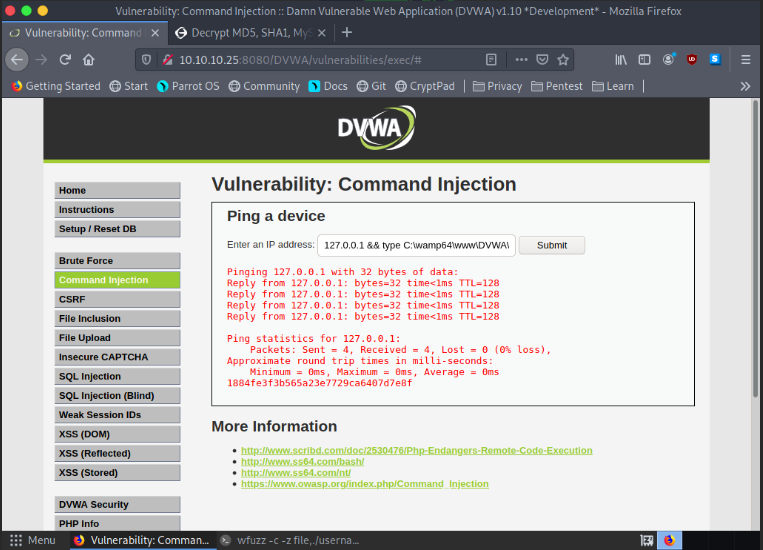The width and height of the screenshot is (763, 550).
Task: Switch to the Decrypt MD5 tab
Action: 248,32
